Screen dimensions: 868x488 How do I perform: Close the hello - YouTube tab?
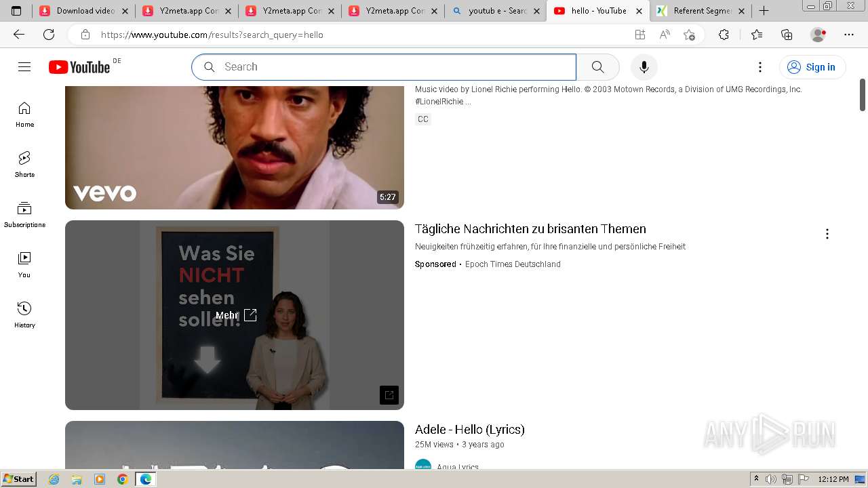click(639, 11)
